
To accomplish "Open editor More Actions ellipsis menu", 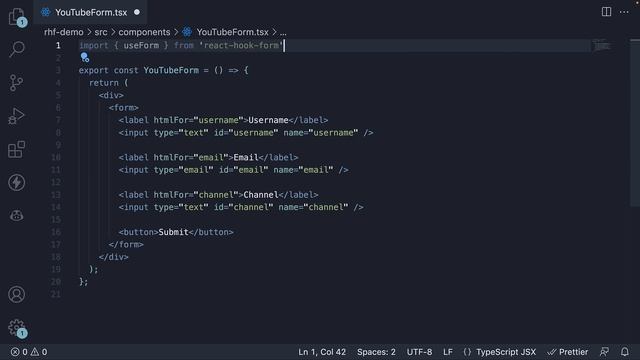I will click(x=624, y=12).
